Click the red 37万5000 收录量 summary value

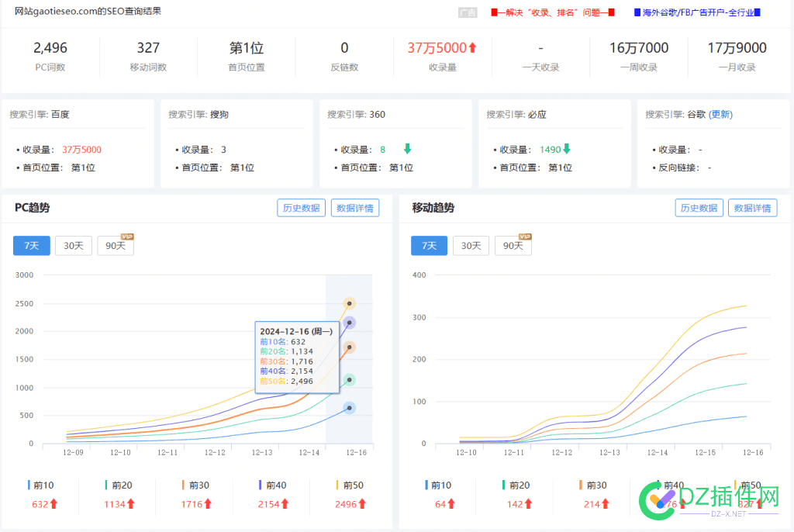437,48
